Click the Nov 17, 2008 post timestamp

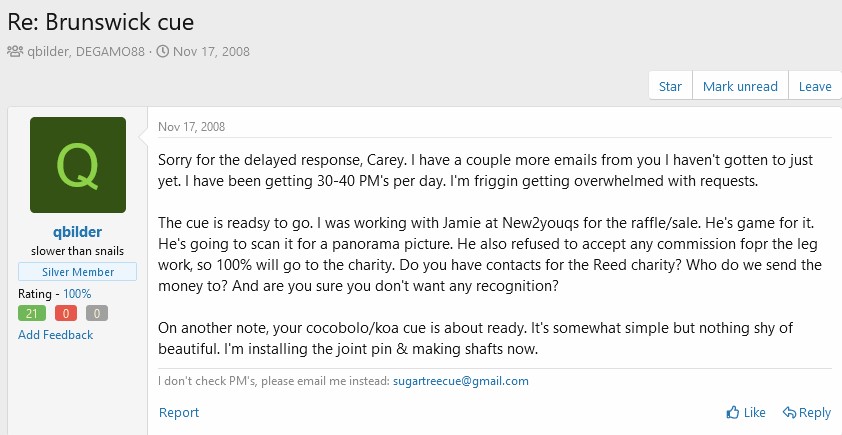click(x=192, y=127)
